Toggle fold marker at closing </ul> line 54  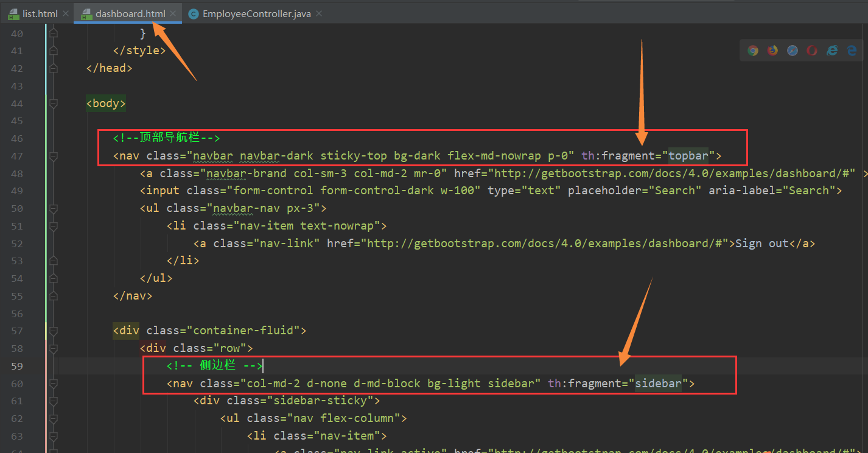pyautogui.click(x=54, y=278)
